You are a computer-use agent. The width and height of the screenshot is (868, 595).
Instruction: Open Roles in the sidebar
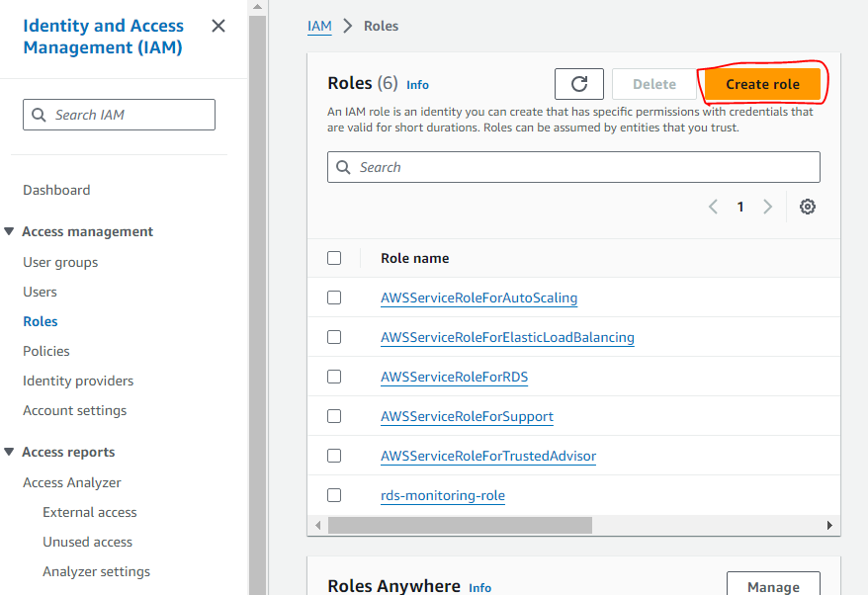click(x=41, y=321)
